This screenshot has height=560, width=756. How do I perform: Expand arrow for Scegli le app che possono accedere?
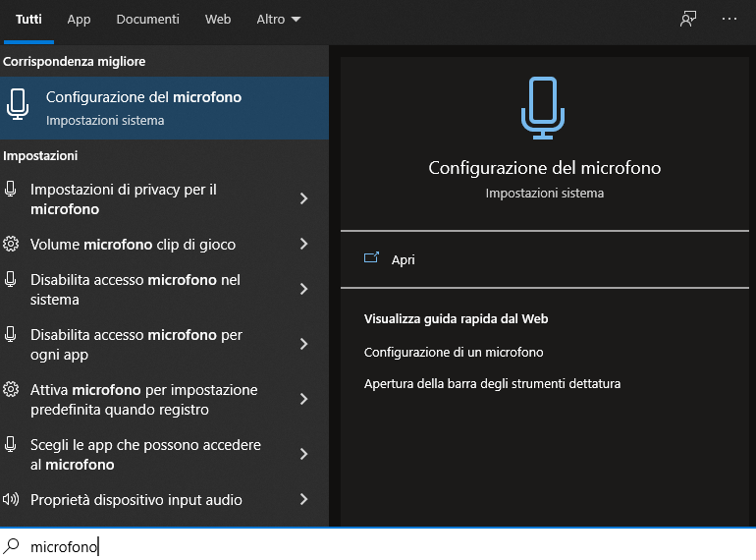pyautogui.click(x=303, y=454)
